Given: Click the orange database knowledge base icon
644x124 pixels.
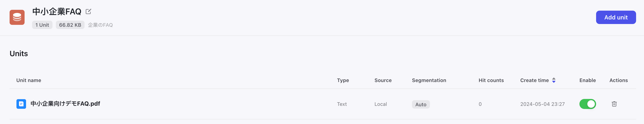Looking at the screenshot, I should click(17, 17).
